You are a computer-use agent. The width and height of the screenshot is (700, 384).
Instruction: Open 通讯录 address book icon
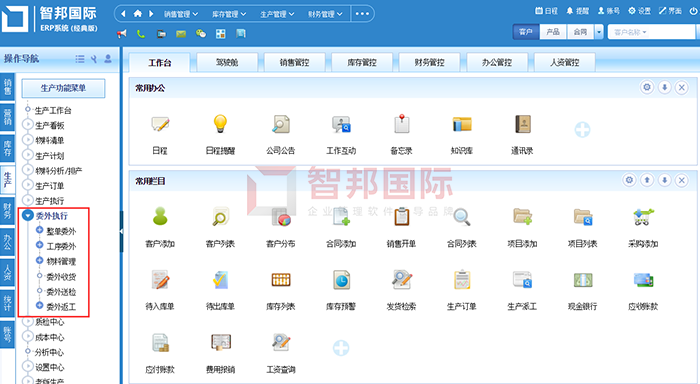pyautogui.click(x=522, y=124)
